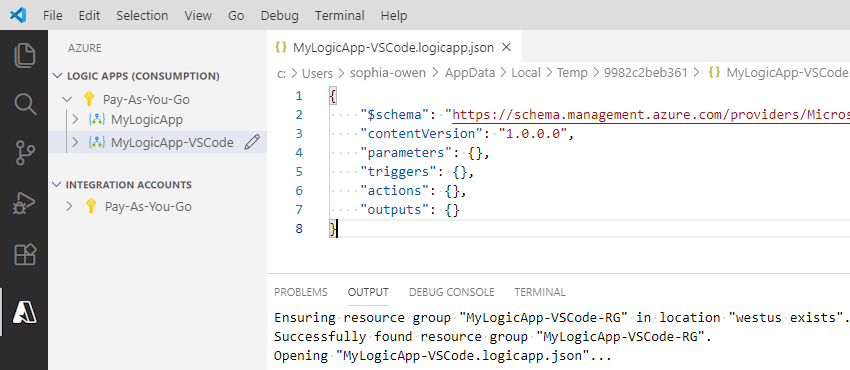This screenshot has height=370, width=850.
Task: Click "triggers" key on line 5
Action: click(x=398, y=172)
